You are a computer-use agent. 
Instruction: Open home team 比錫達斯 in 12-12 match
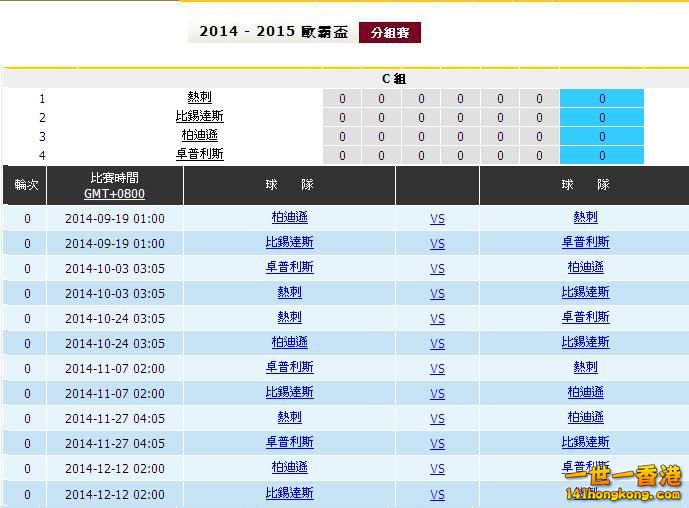click(x=290, y=493)
